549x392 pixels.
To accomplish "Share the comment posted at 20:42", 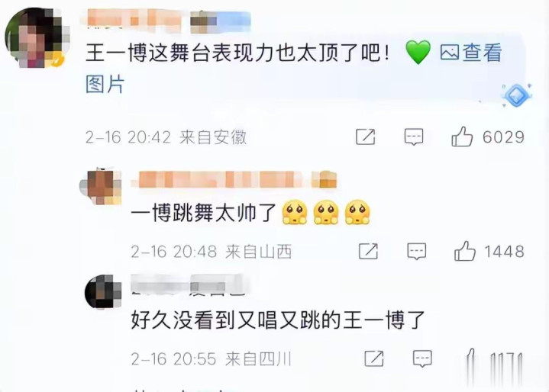I will 365,137.
